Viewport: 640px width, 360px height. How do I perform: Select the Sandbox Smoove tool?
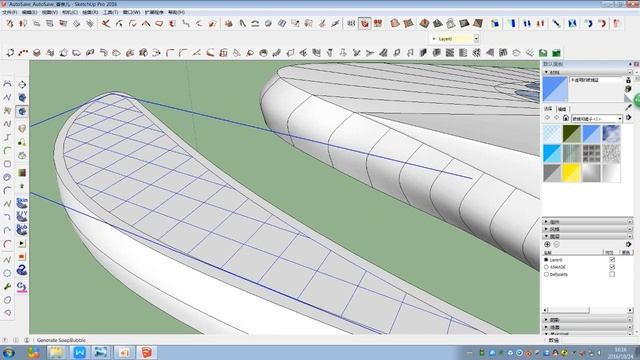(x=424, y=23)
